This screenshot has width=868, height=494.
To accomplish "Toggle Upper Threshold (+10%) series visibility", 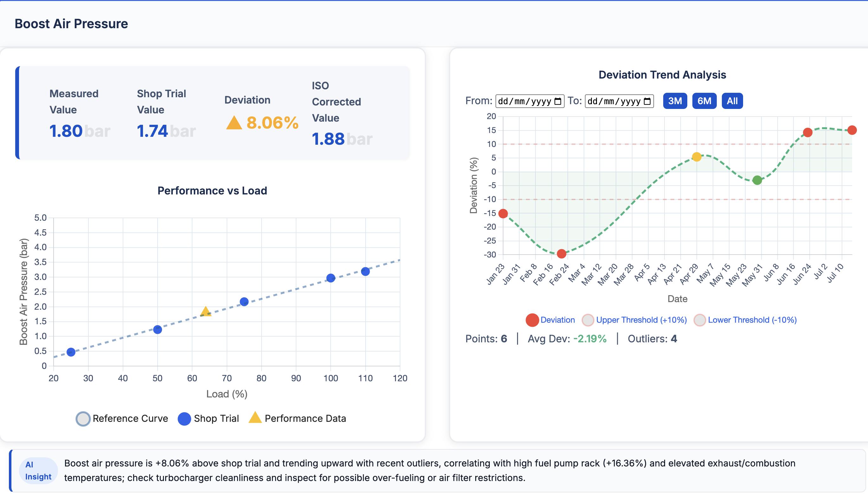I will tap(588, 320).
